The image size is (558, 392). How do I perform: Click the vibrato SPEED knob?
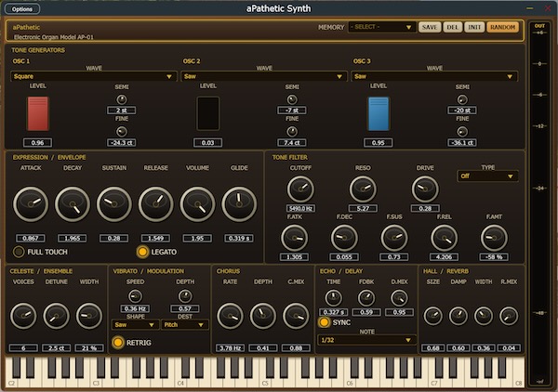(135, 296)
